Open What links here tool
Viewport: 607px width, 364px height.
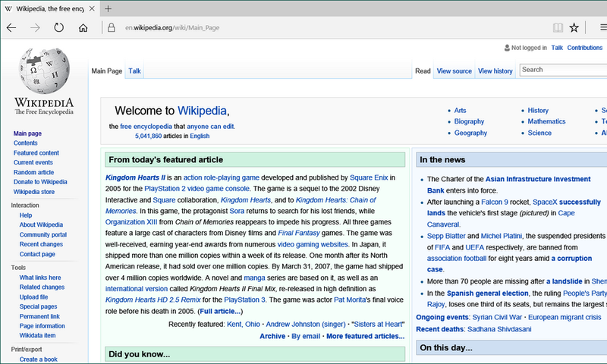click(40, 278)
